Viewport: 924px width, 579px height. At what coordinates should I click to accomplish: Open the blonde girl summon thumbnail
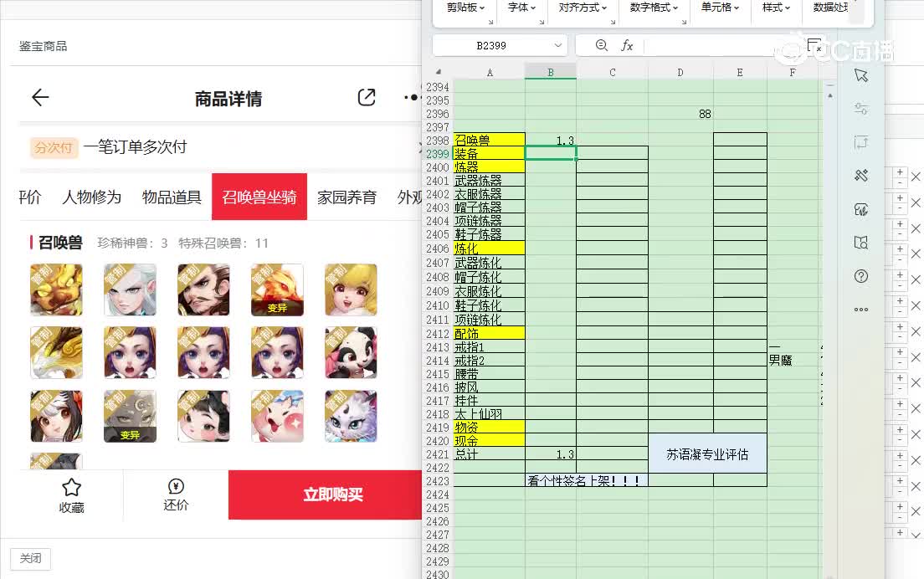(x=351, y=289)
